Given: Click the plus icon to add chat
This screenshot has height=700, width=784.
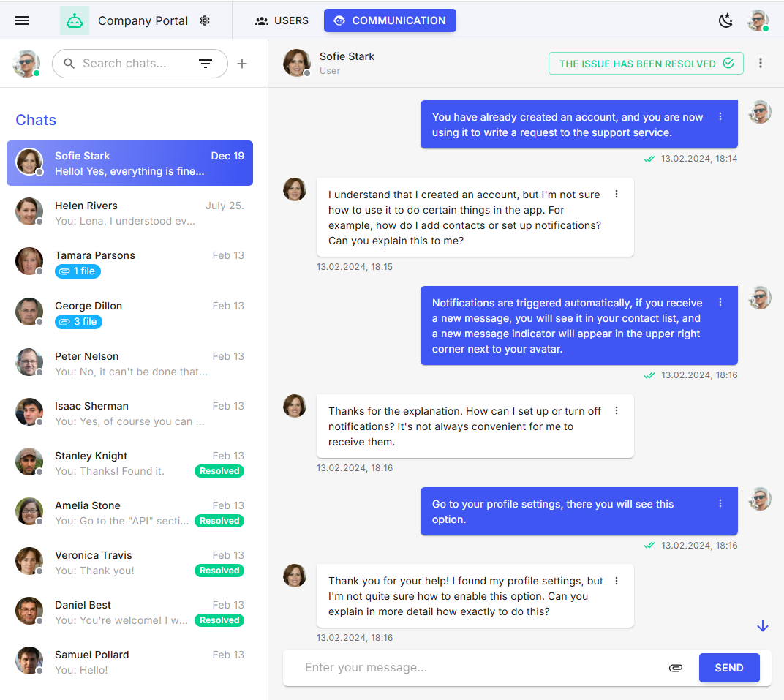Looking at the screenshot, I should [x=242, y=64].
